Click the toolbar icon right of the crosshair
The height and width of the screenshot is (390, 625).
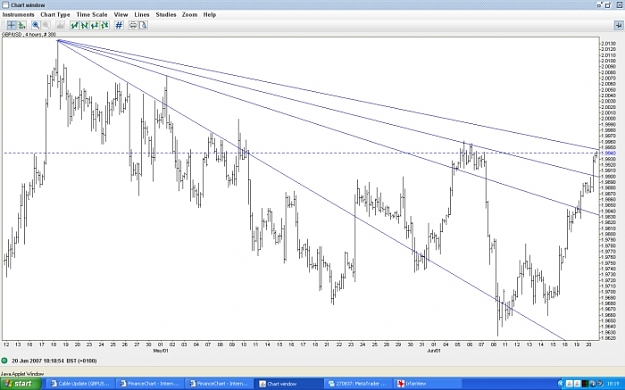22,26
